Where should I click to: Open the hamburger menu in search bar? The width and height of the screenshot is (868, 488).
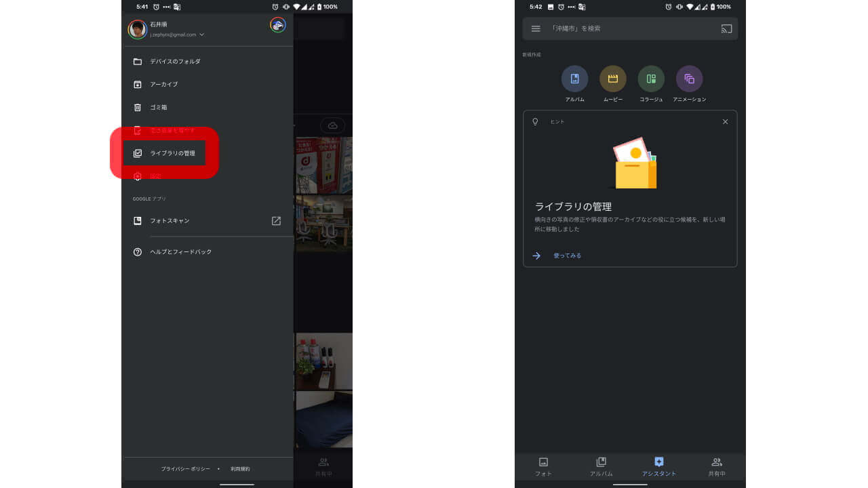click(x=536, y=28)
